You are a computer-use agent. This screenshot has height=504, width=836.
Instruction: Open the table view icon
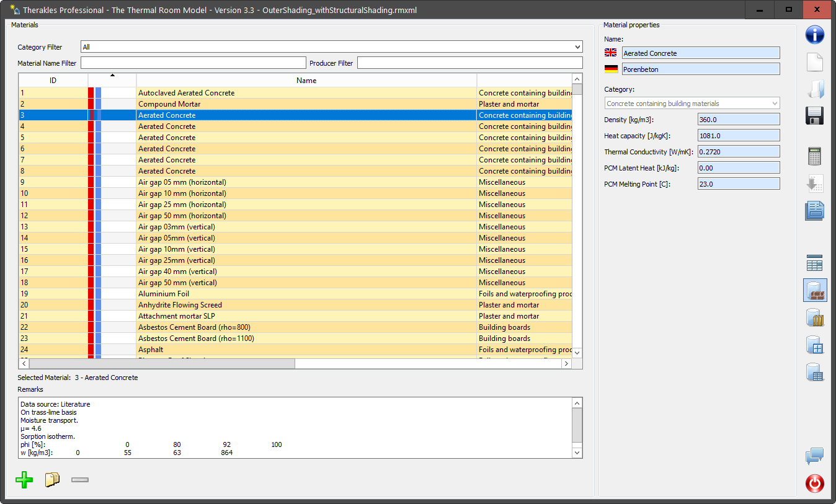[815, 263]
